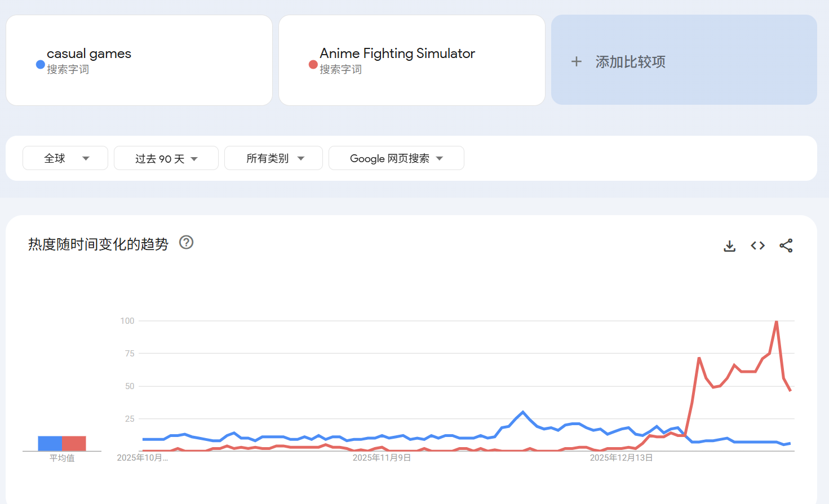Open the 所有类别 category dropdown
This screenshot has height=504, width=829.
(x=273, y=158)
